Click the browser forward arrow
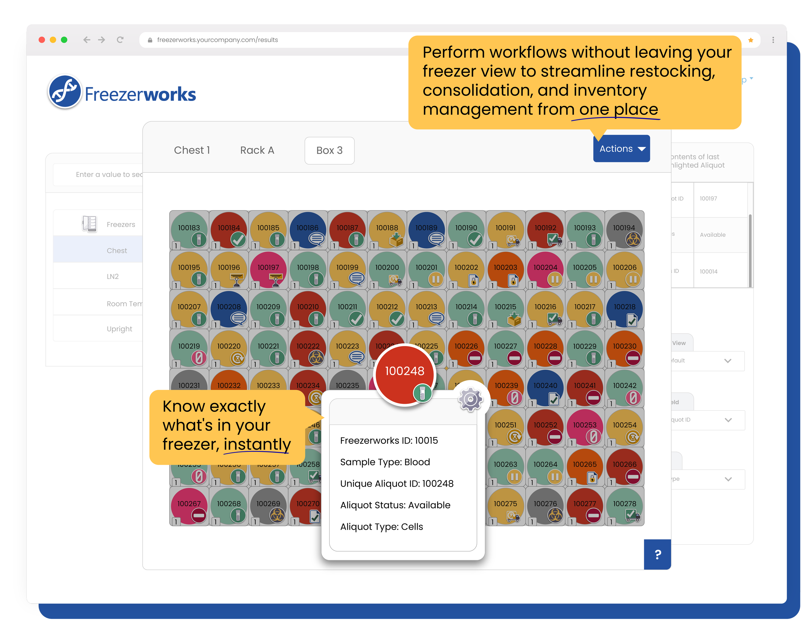This screenshot has width=812, height=644. [102, 40]
